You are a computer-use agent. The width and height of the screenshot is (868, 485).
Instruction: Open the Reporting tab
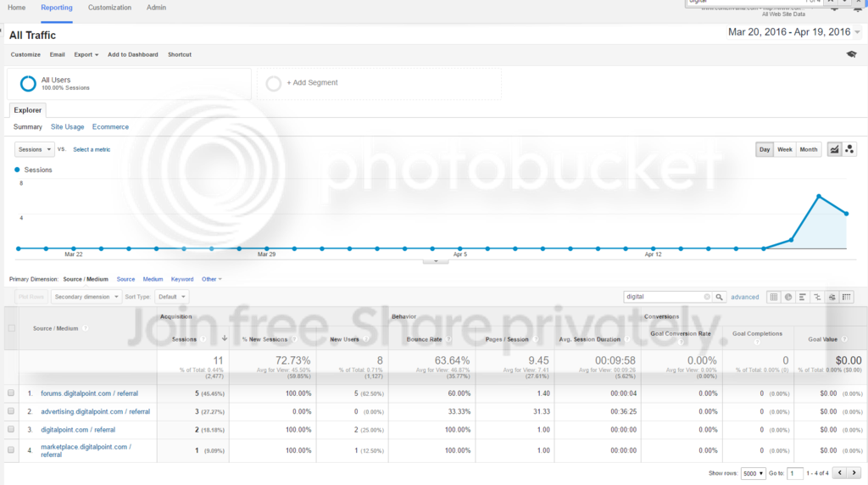click(57, 8)
